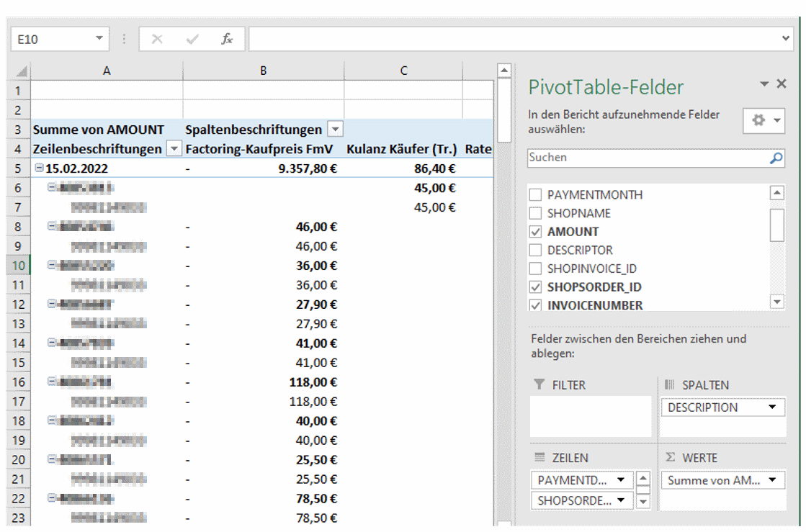
Task: Click the cancel X icon in formula bar
Action: [157, 40]
